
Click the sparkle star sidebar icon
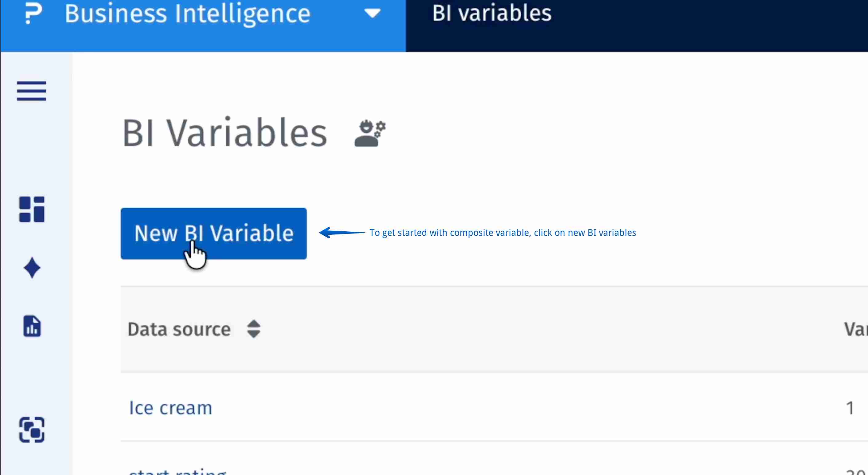32,268
